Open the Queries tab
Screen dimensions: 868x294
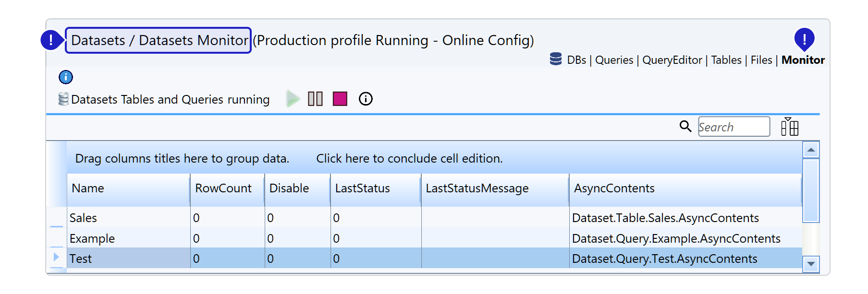614,60
